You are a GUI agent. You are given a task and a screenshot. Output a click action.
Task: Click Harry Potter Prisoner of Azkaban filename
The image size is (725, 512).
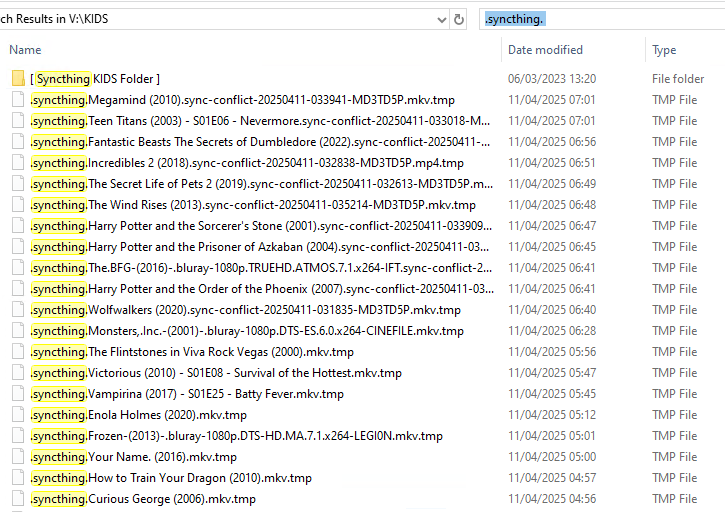click(x=260, y=247)
